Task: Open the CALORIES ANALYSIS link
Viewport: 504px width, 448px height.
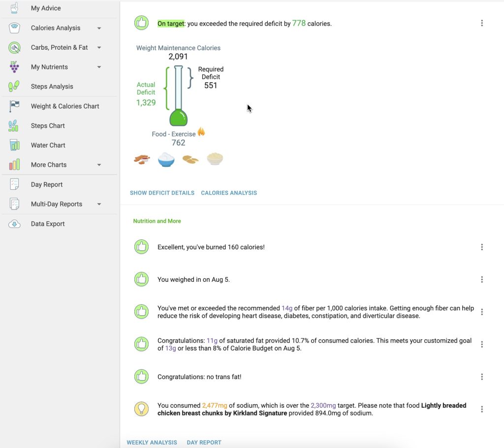Action: (229, 193)
